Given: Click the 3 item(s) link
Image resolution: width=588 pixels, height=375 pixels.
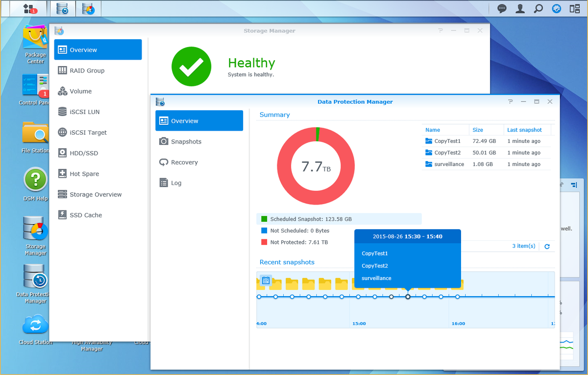Looking at the screenshot, I should [x=523, y=246].
